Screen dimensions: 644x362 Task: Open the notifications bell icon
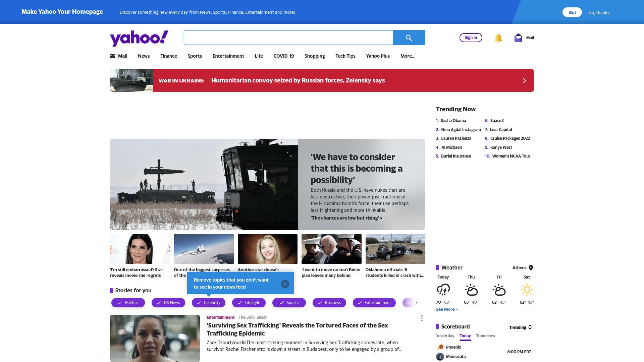(498, 38)
